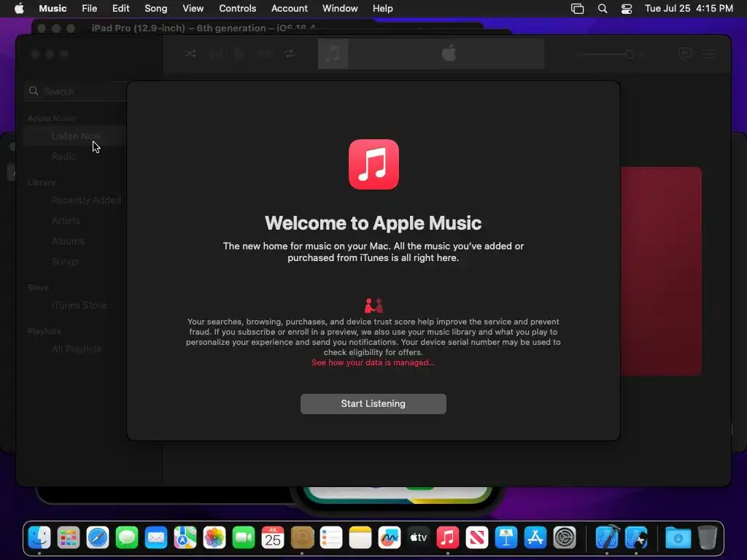Viewport: 747px width, 560px height.
Task: Open the View menu
Action: point(193,9)
